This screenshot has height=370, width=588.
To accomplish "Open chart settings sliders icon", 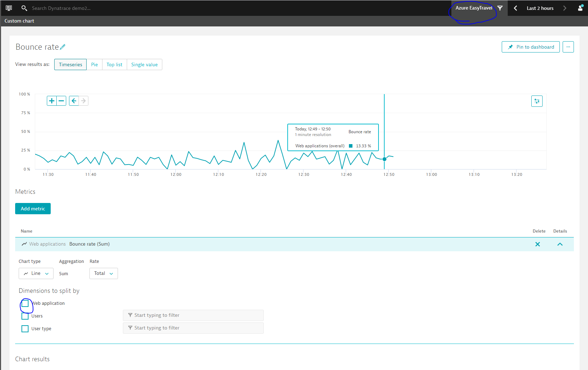I will 537,101.
